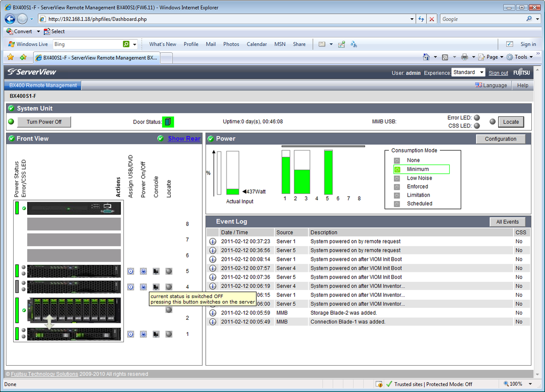Click the green Bing search button

coord(126,44)
